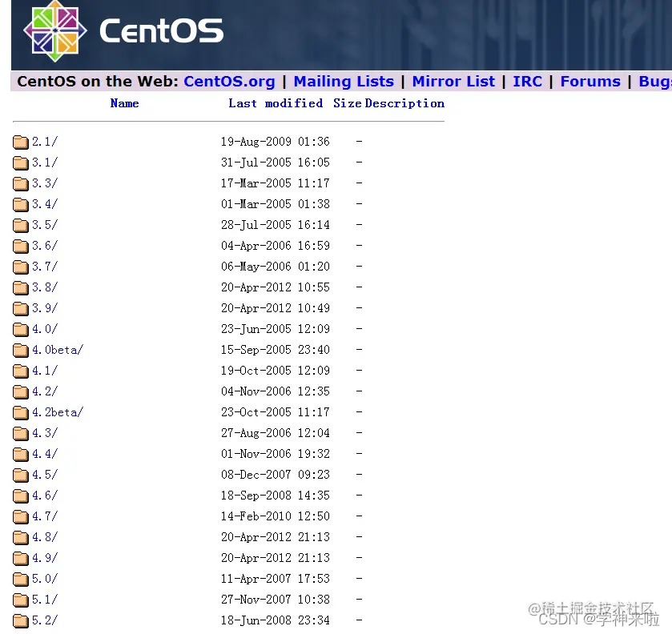
Task: Click the folder icon beside 3.1/
Action: tap(21, 163)
